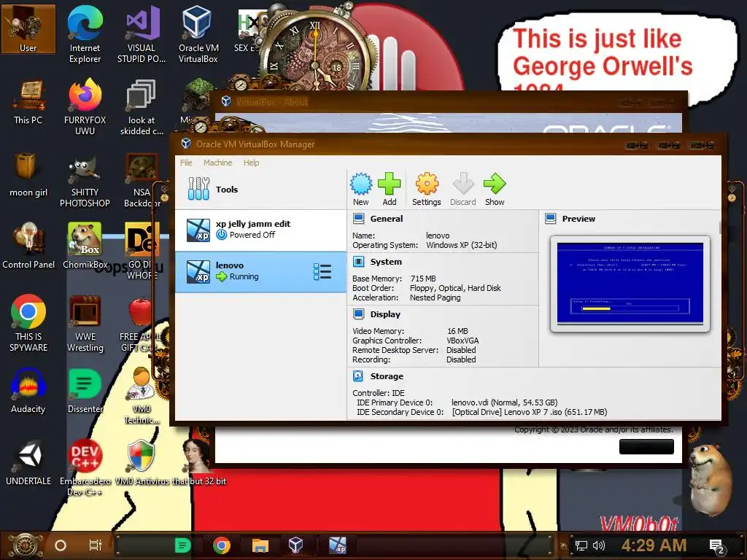Click the 4:29 AM taskbar clock
The width and height of the screenshot is (747, 560).
click(x=654, y=545)
